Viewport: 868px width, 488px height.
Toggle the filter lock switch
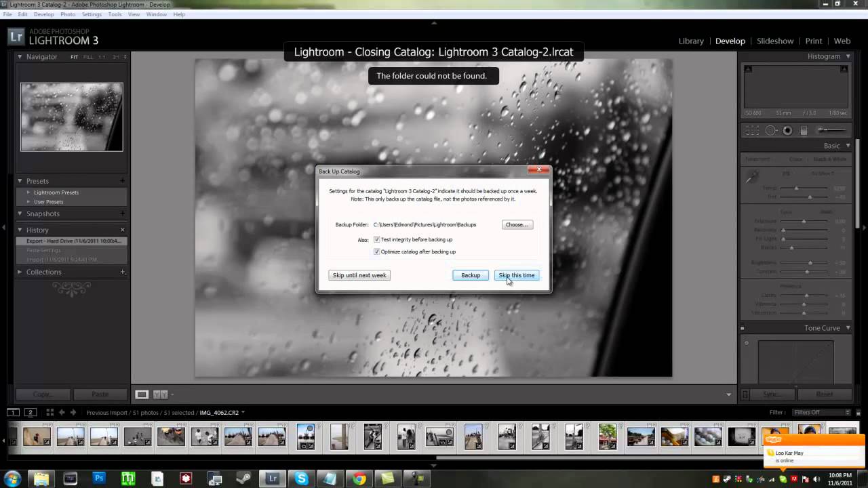(x=859, y=412)
